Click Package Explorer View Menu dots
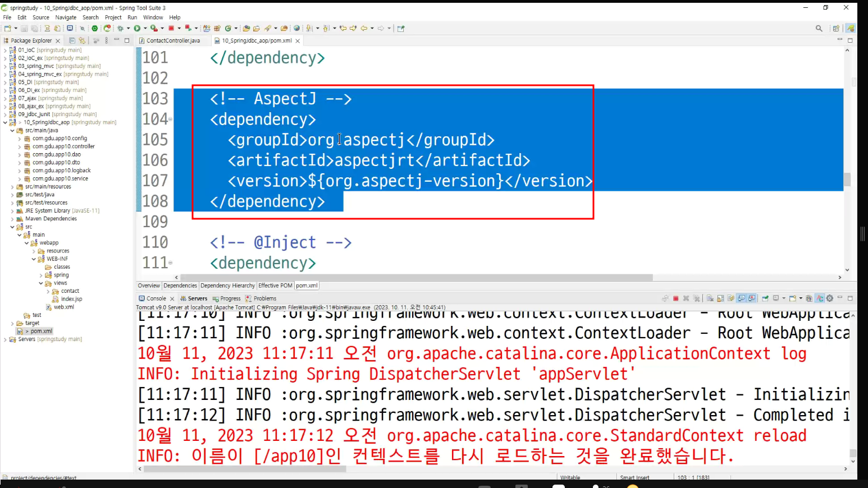 tap(106, 40)
